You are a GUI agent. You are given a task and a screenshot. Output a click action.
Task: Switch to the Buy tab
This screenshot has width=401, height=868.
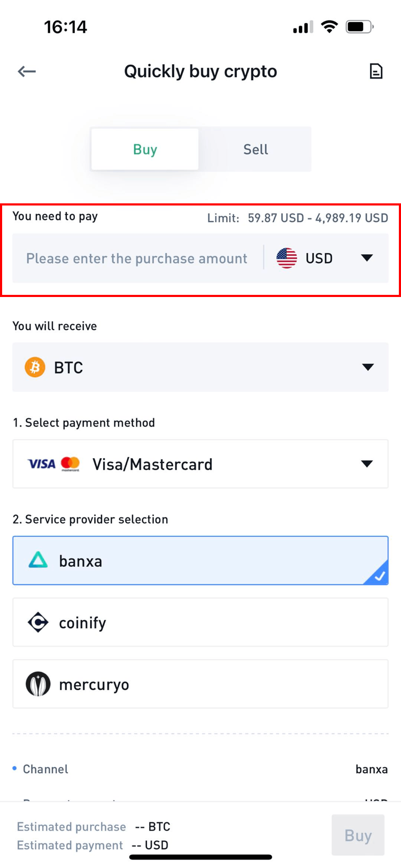145,149
